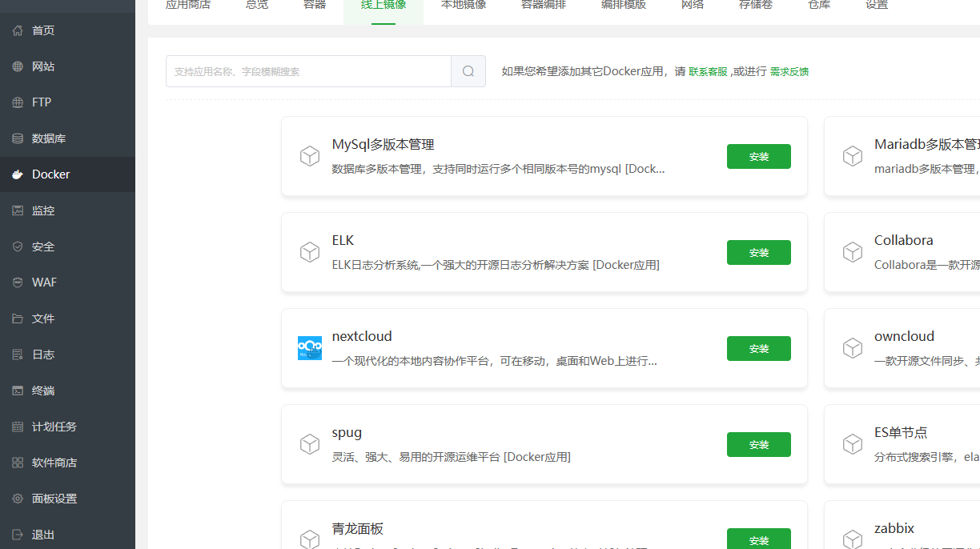Switch to the 仓库 tab
980x549 pixels.
click(819, 5)
